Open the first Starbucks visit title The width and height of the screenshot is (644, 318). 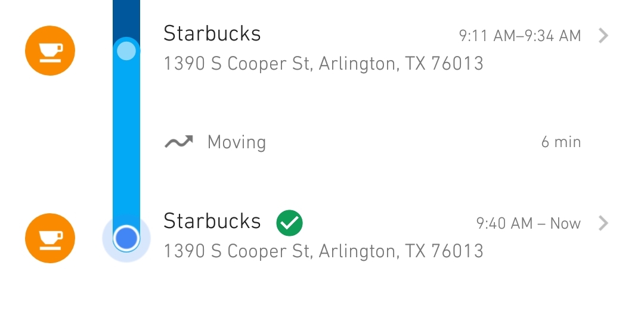[212, 33]
